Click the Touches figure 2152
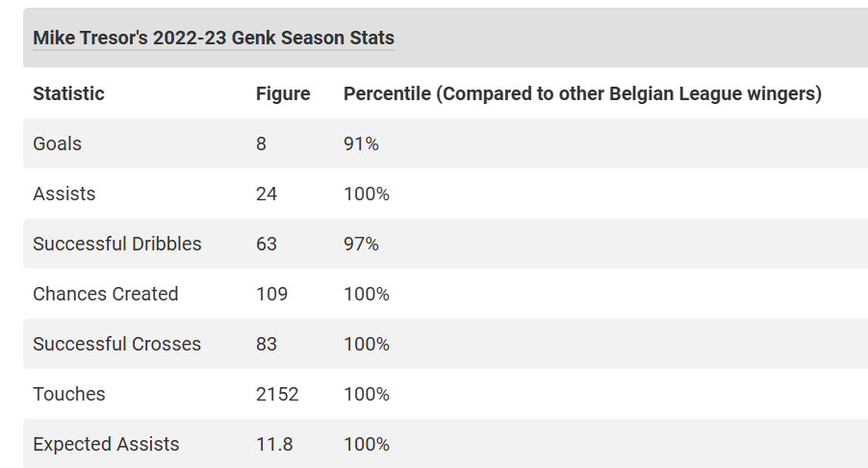868x468 pixels. [277, 394]
